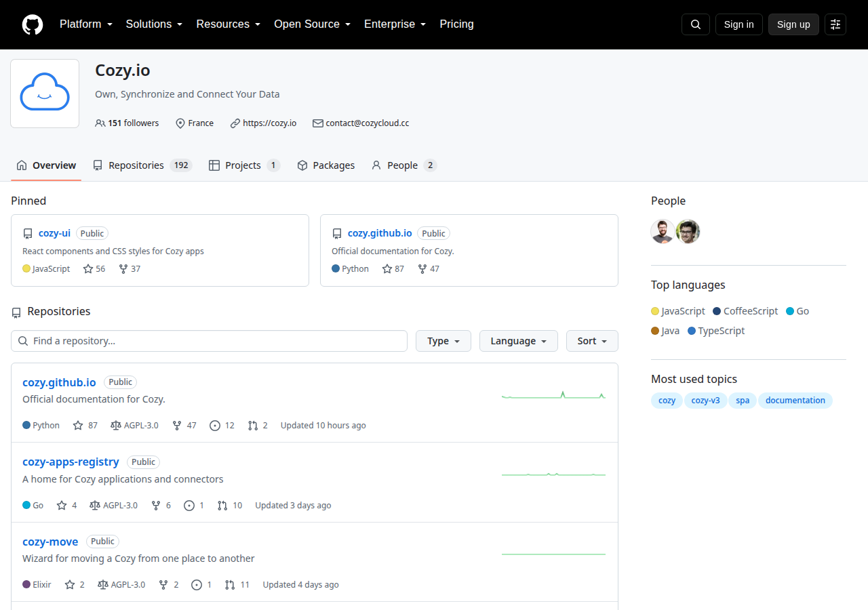868x610 pixels.
Task: Open stars of cozy-apps-registry repository row
Action: click(x=66, y=506)
